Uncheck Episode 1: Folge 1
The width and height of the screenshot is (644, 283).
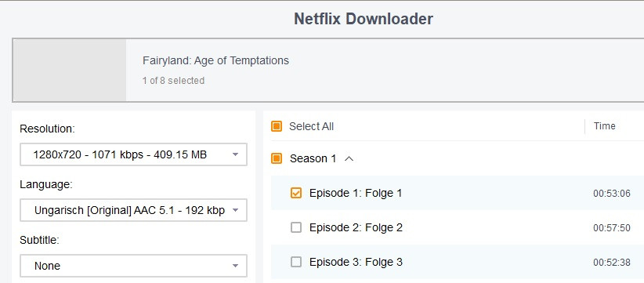(295, 193)
